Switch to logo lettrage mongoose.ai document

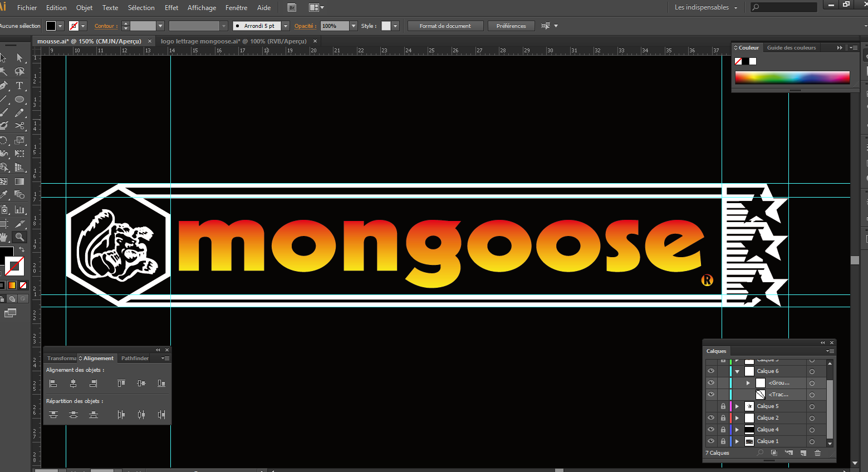pos(233,41)
